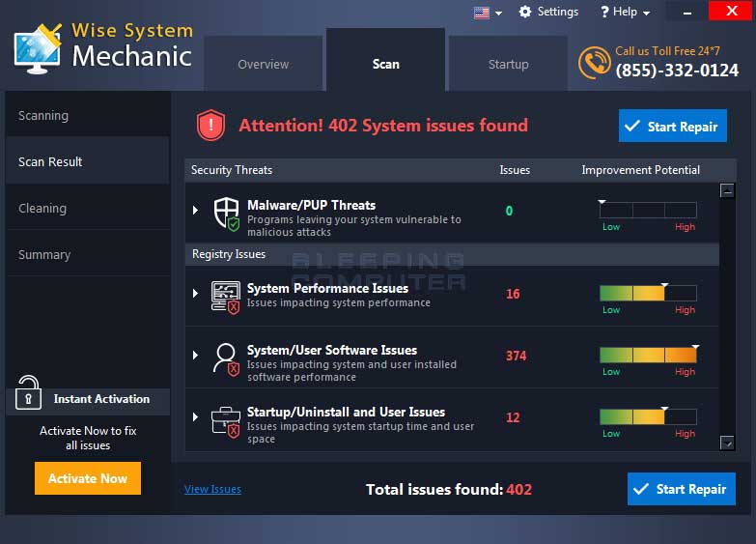
Task: Close the Wise System Mechanic window
Action: point(732,11)
